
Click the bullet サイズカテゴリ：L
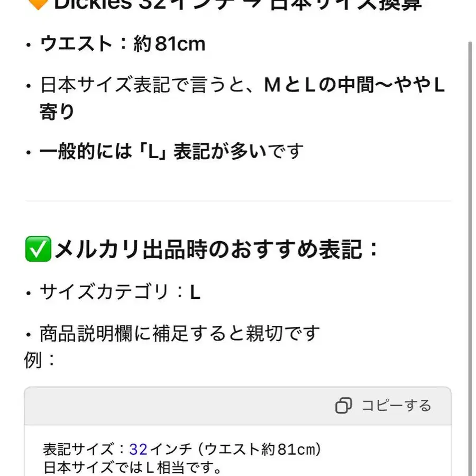pyautogui.click(x=120, y=292)
